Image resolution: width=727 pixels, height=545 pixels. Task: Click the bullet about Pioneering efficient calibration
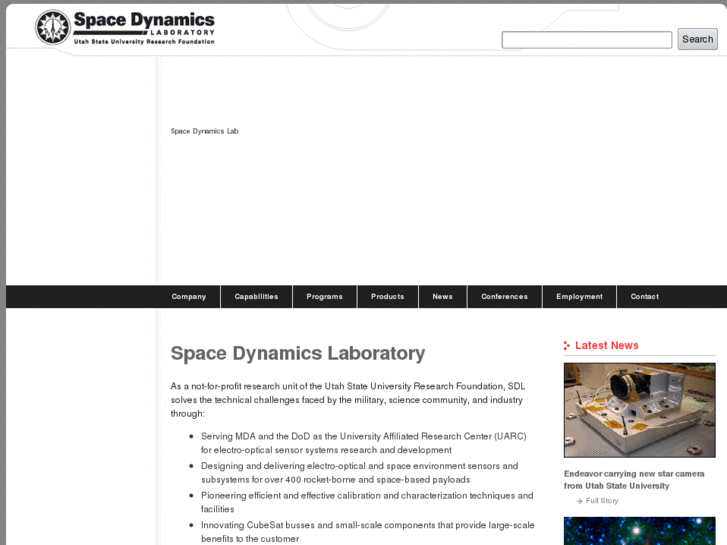pyautogui.click(x=367, y=502)
